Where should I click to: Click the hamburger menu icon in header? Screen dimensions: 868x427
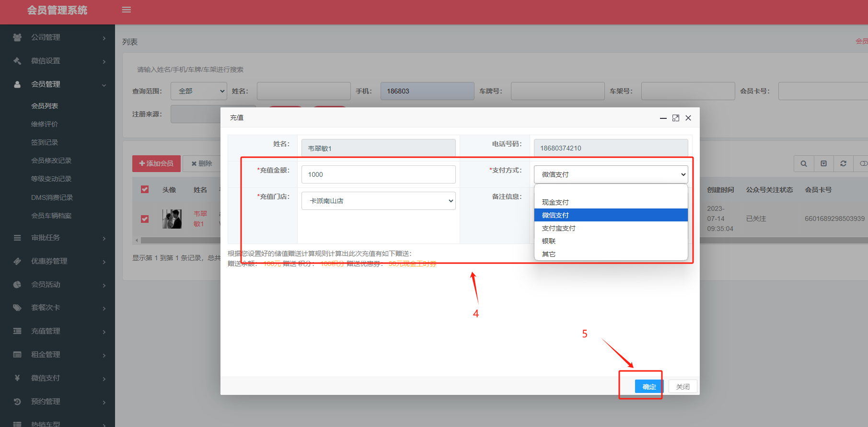[127, 10]
